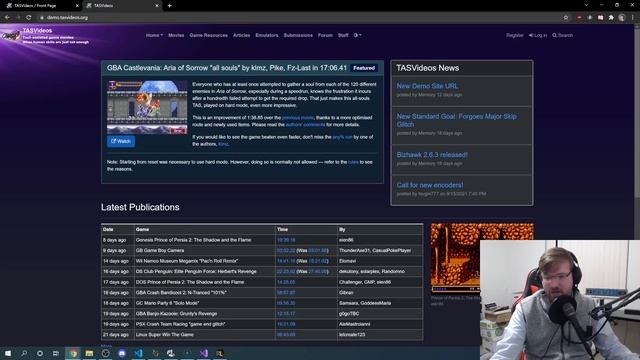The height and width of the screenshot is (360, 640).
Task: Expand the Home navigation dropdown
Action: (x=154, y=36)
